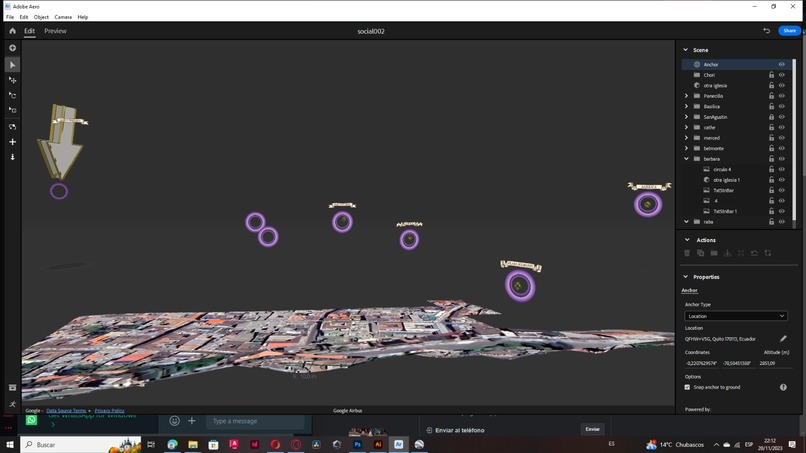Open help icon beside Snap anchor option
The width and height of the screenshot is (806, 453).
click(783, 387)
